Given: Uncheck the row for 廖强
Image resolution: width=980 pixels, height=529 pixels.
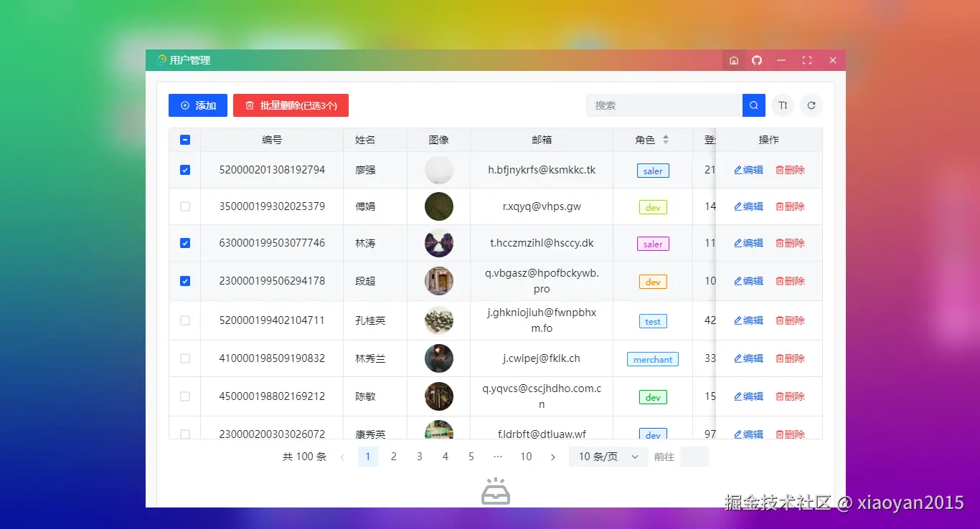Looking at the screenshot, I should coord(185,170).
